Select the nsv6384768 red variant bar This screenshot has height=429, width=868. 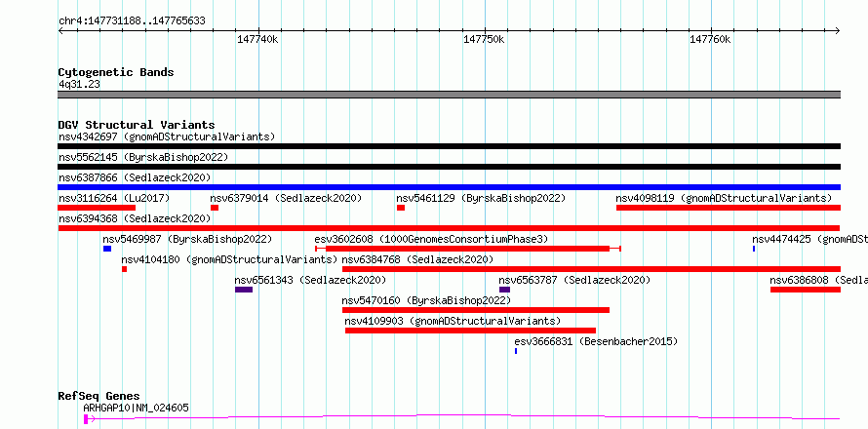pos(591,269)
